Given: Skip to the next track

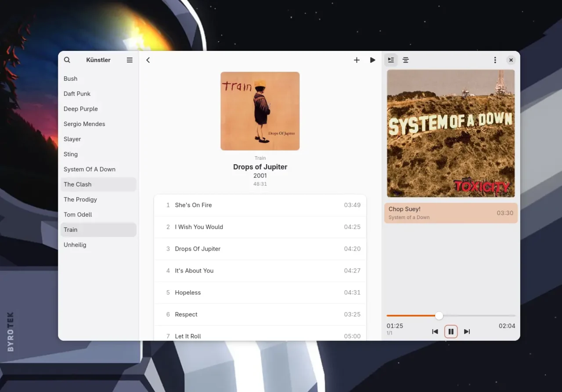Looking at the screenshot, I should [x=467, y=331].
